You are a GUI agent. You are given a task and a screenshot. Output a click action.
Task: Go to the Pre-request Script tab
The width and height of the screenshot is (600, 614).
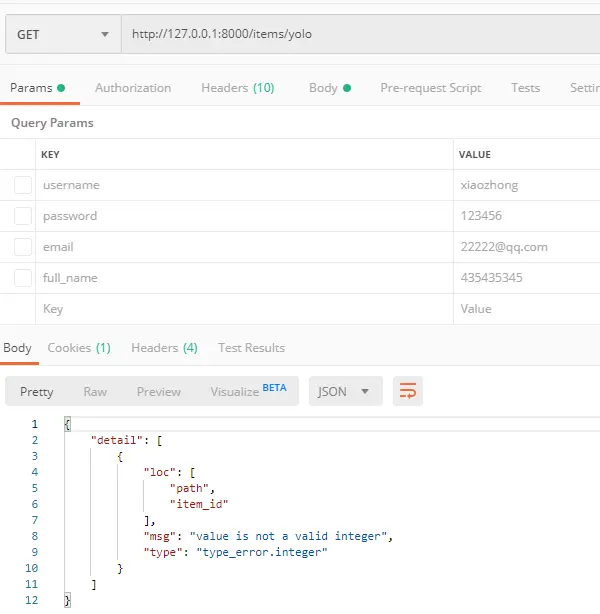pyautogui.click(x=430, y=88)
